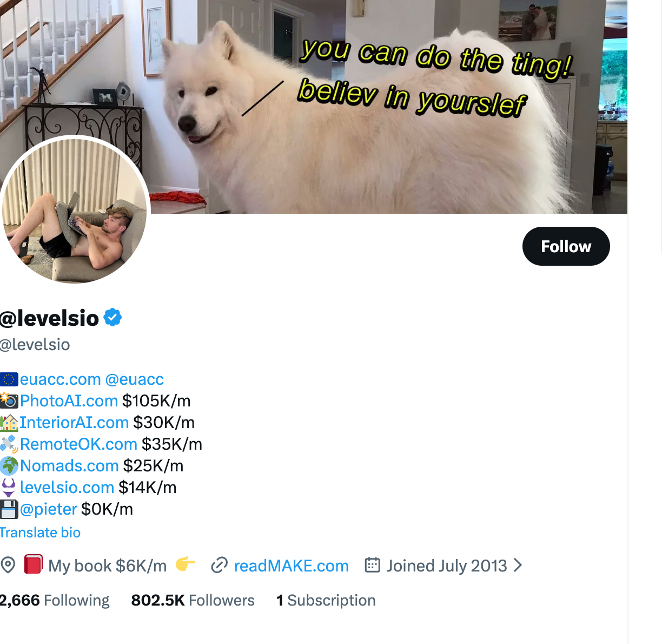Click the link chain icon before readMAKE.com
Viewport: 662px width, 644px height.
click(219, 566)
